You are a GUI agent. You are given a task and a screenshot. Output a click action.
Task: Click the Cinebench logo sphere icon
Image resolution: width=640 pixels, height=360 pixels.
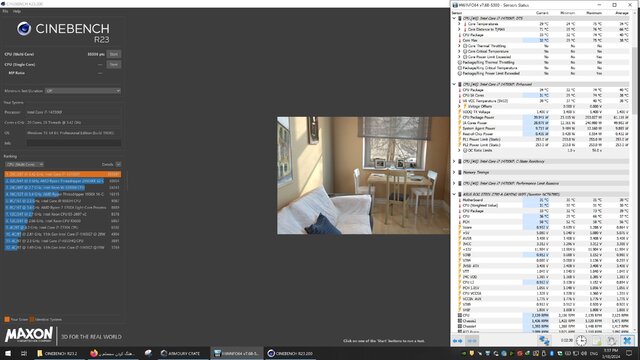[x=24, y=28]
